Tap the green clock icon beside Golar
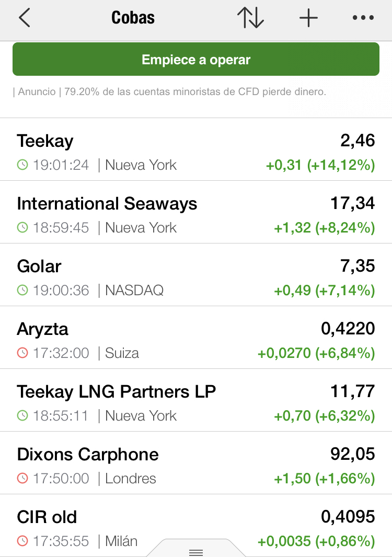This screenshot has height=557, width=392. pyautogui.click(x=22, y=291)
